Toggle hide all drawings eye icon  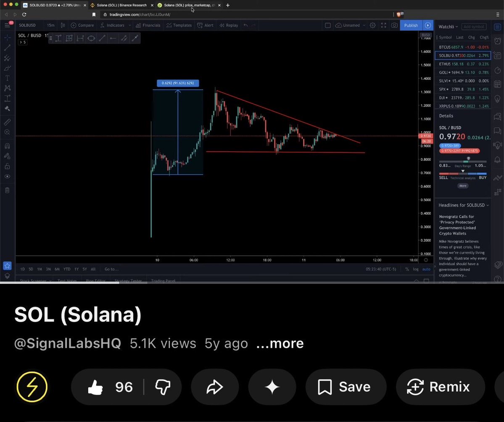[x=7, y=176]
